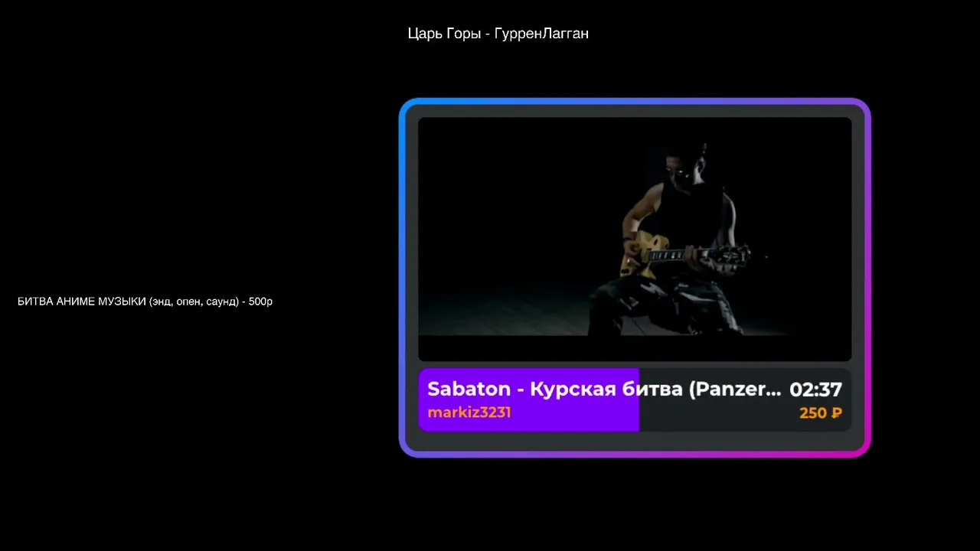Click the donation amount '250 ₽'
This screenshot has height=551, width=980.
pyautogui.click(x=821, y=413)
